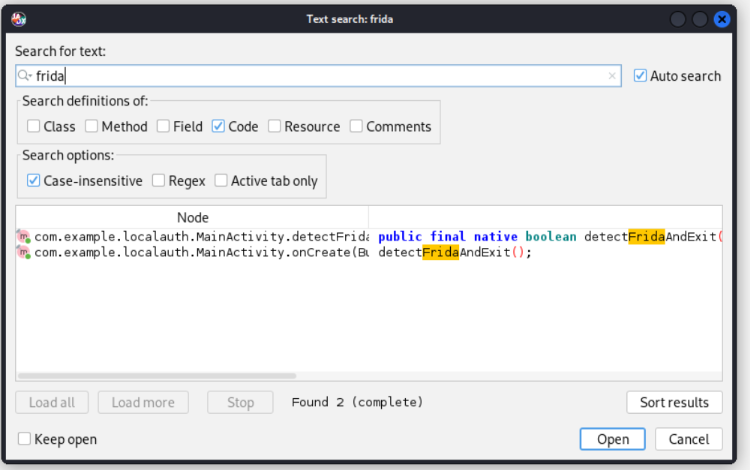Cancel the text search dialog

click(x=689, y=439)
